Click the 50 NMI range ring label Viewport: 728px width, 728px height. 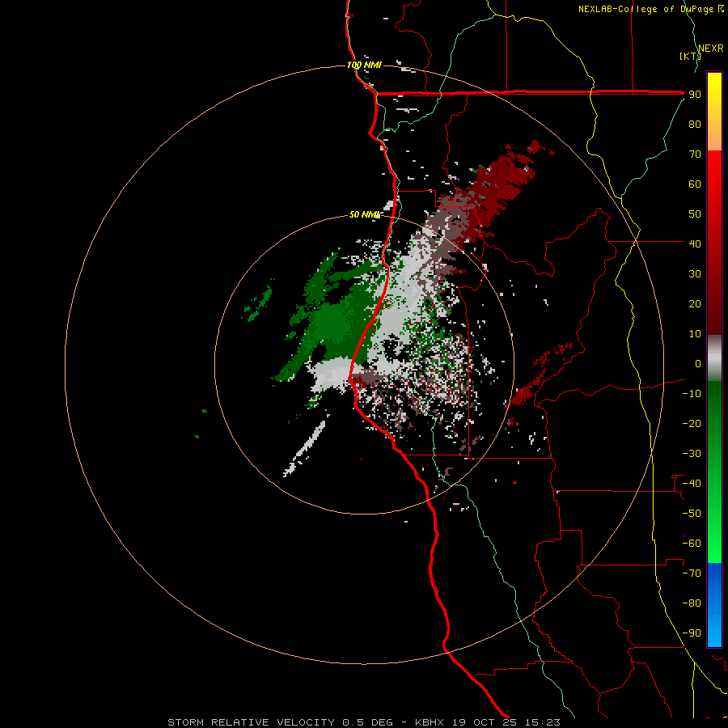[365, 214]
